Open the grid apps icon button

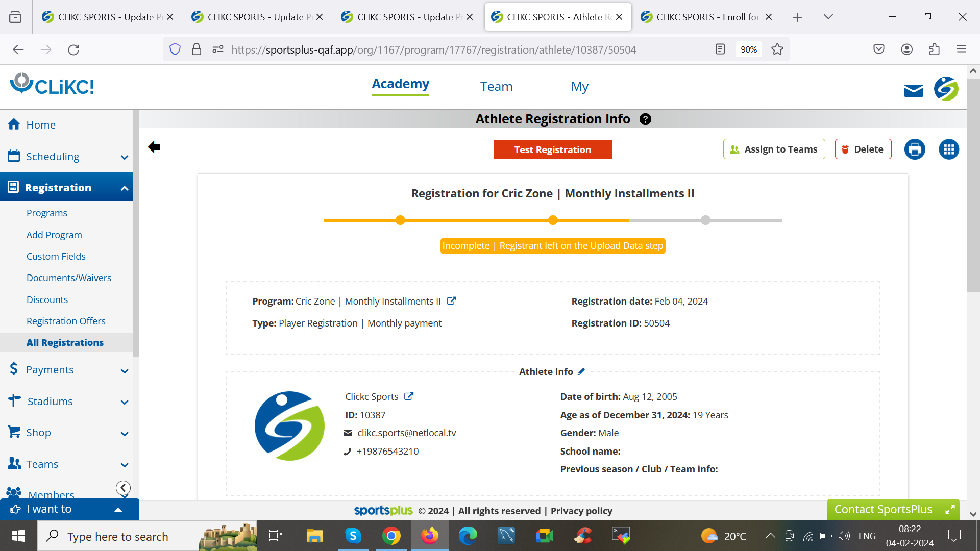coord(949,149)
